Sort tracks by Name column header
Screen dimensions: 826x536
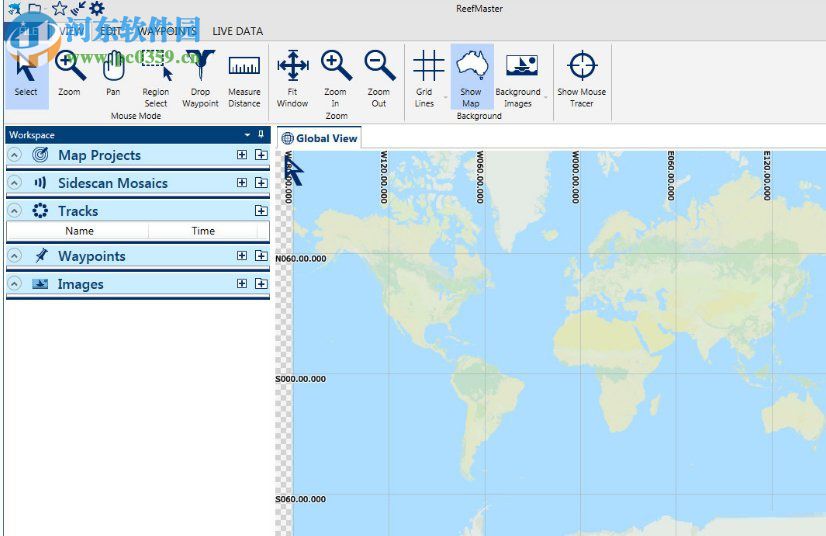pyautogui.click(x=79, y=231)
